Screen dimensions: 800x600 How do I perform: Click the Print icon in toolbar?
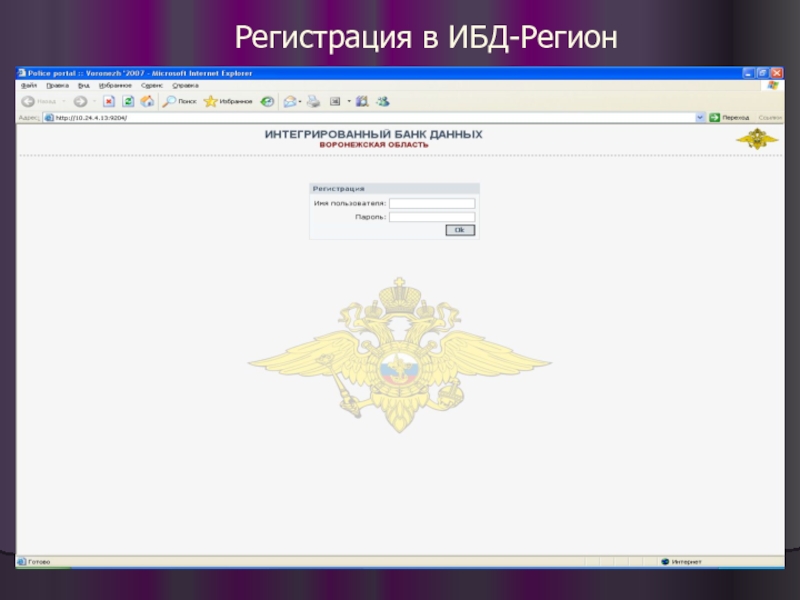coord(313,101)
